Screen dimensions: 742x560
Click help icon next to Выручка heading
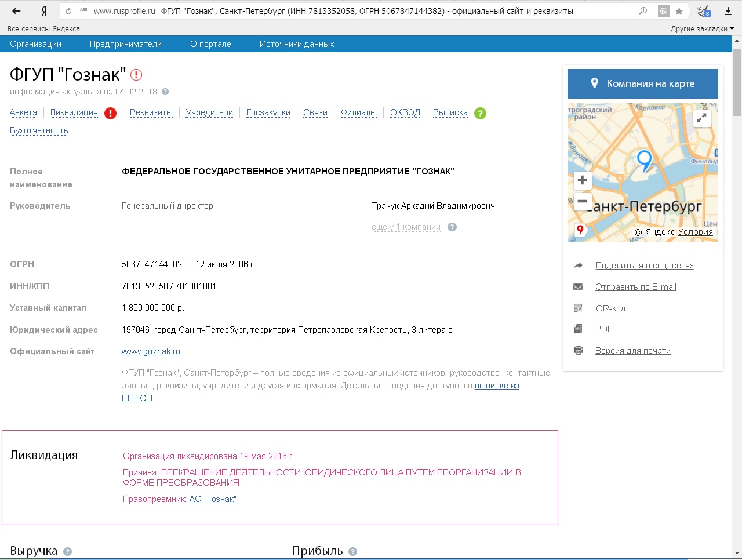(67, 551)
